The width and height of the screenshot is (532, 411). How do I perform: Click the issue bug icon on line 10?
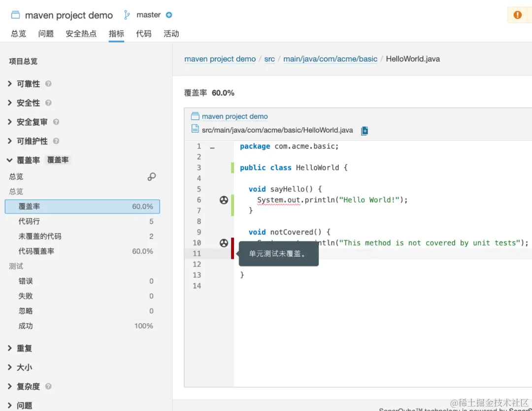click(x=224, y=242)
